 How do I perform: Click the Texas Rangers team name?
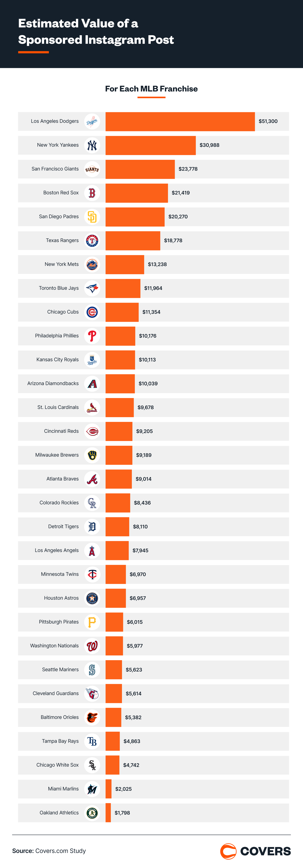(62, 241)
